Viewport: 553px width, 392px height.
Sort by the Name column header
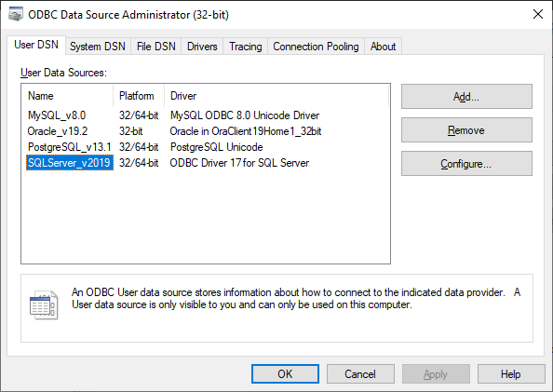click(68, 96)
